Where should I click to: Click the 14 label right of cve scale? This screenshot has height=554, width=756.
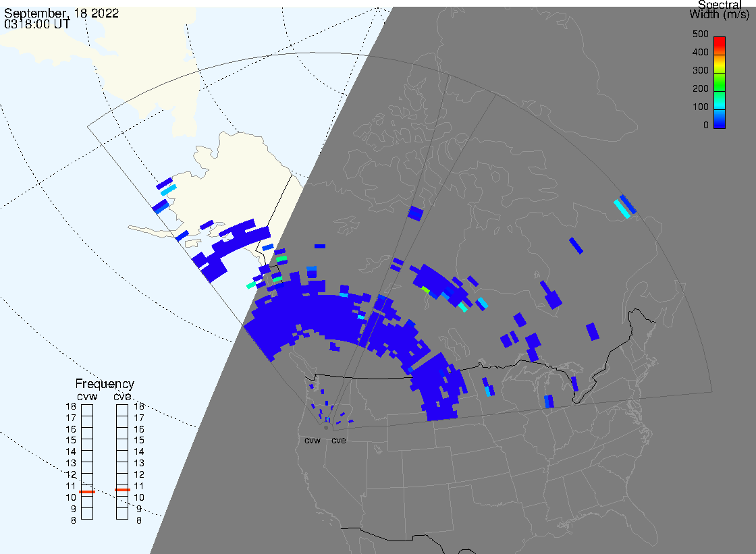139,452
